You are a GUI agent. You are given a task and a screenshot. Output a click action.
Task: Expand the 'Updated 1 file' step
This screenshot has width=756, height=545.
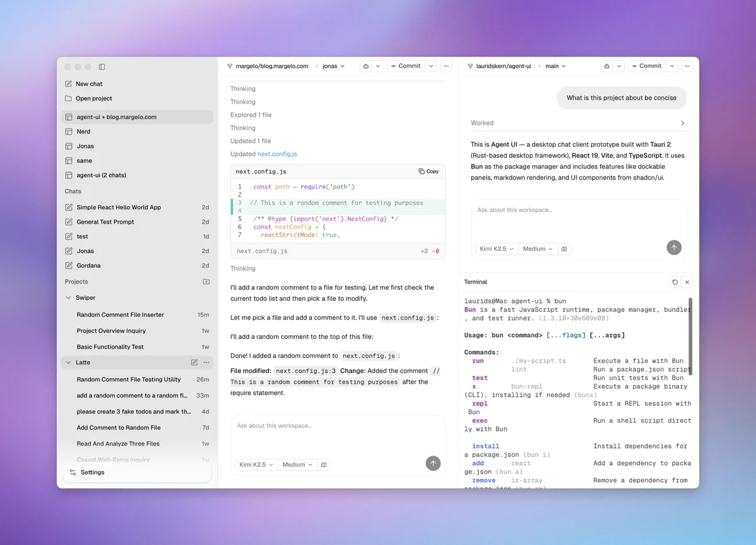pos(250,141)
